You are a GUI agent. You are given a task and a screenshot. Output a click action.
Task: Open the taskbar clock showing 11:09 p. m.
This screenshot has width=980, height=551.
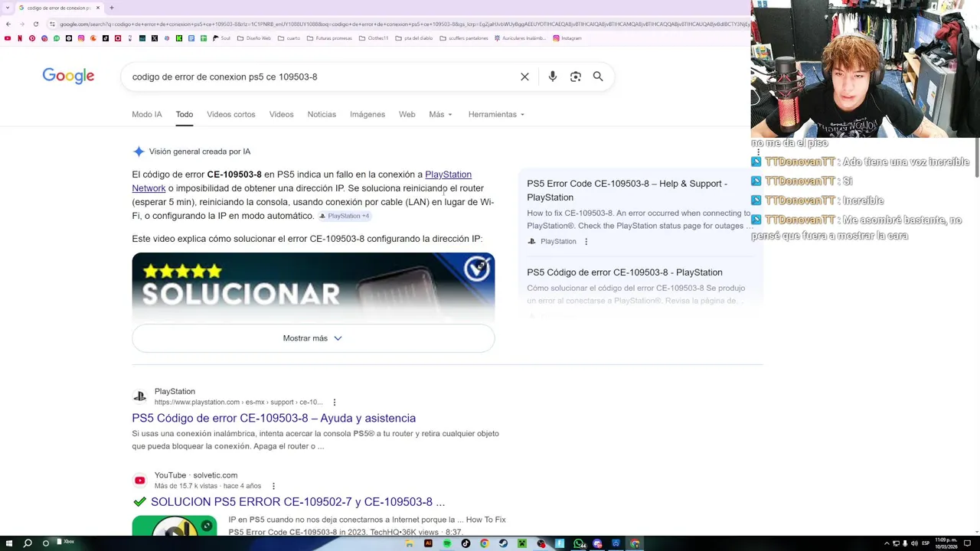point(946,543)
